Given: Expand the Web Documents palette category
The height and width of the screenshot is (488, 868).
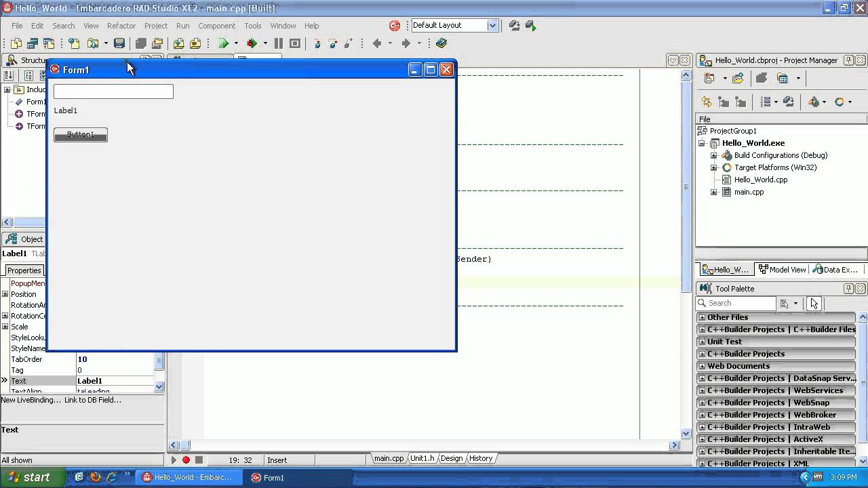Looking at the screenshot, I should (702, 366).
